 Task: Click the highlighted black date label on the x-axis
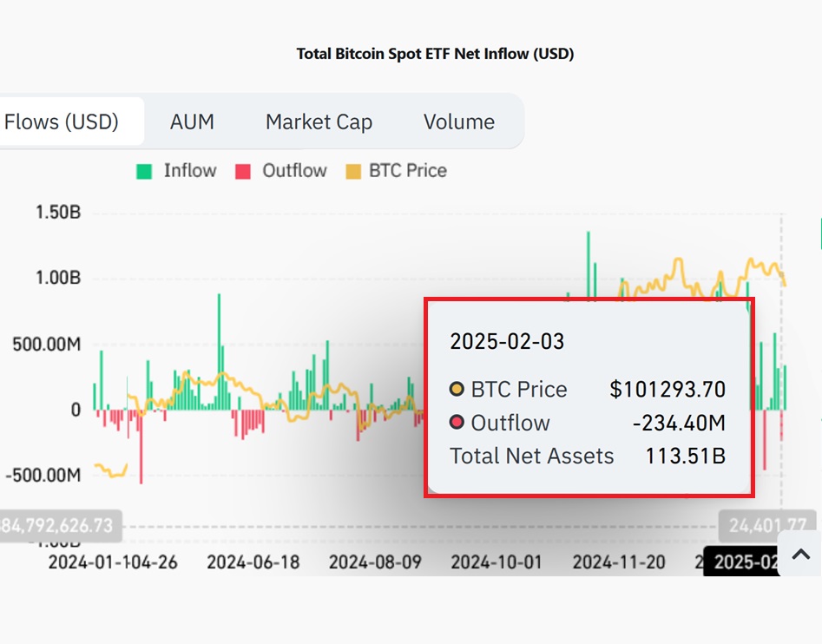[x=742, y=562]
